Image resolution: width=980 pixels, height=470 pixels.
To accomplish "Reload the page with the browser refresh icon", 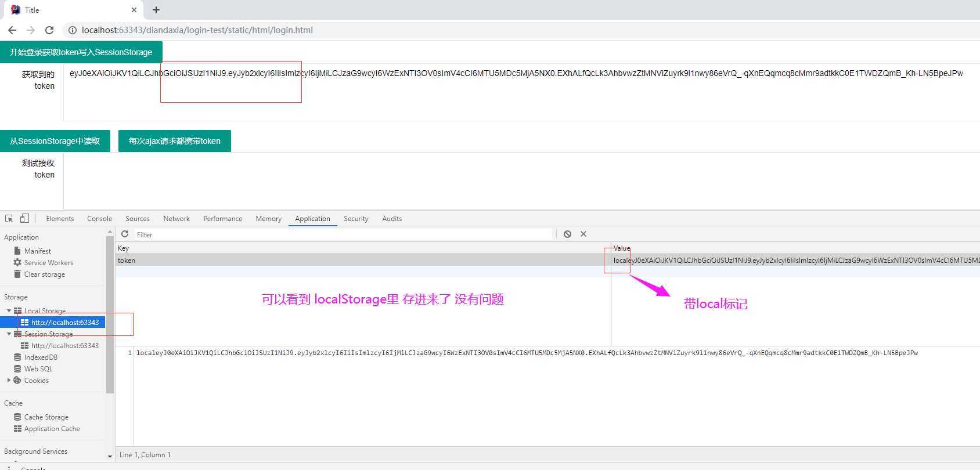I will pos(49,30).
